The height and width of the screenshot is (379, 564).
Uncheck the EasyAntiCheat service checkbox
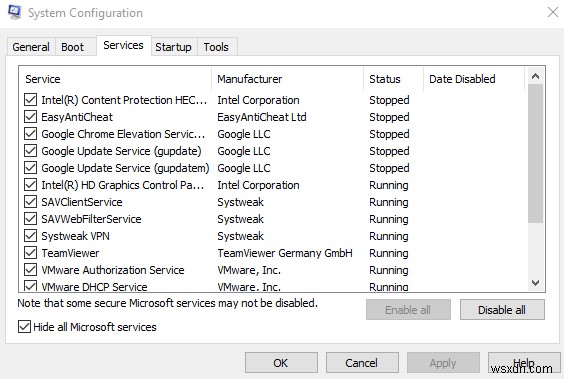point(31,117)
